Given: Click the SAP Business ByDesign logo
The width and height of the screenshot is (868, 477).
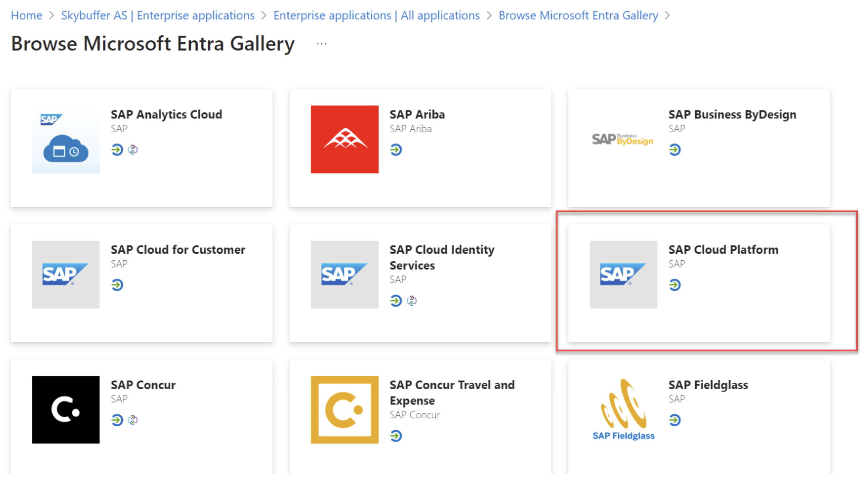Looking at the screenshot, I should pos(623,139).
